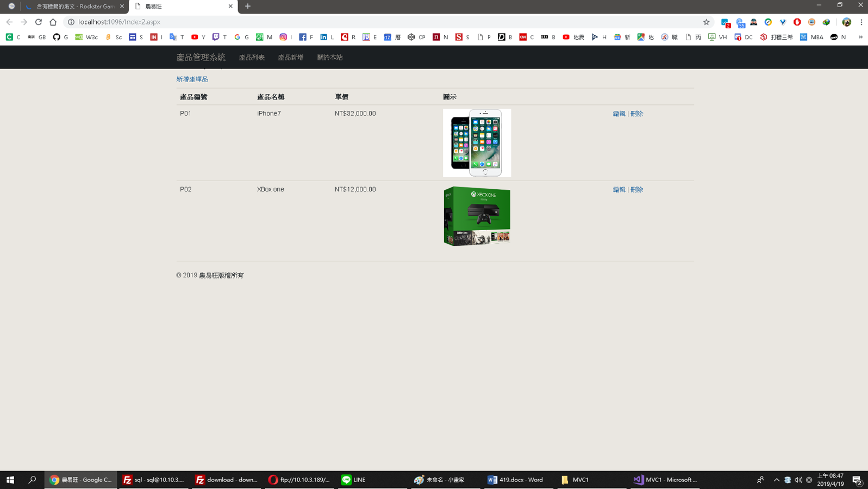The height and width of the screenshot is (489, 868).
Task: Open the W3c bookmark
Action: [86, 37]
